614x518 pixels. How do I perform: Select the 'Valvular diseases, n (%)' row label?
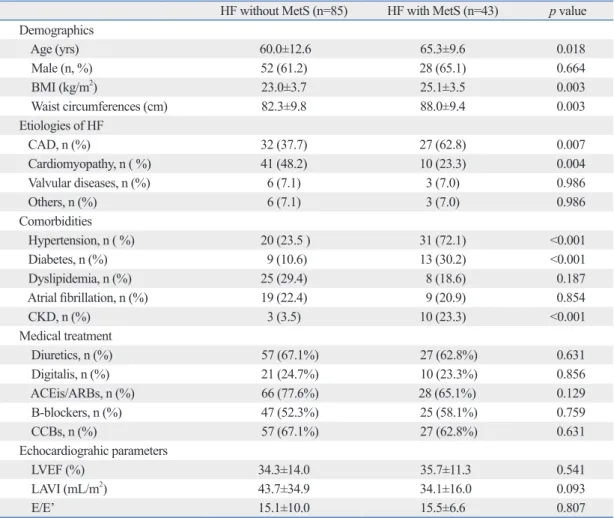click(89, 183)
